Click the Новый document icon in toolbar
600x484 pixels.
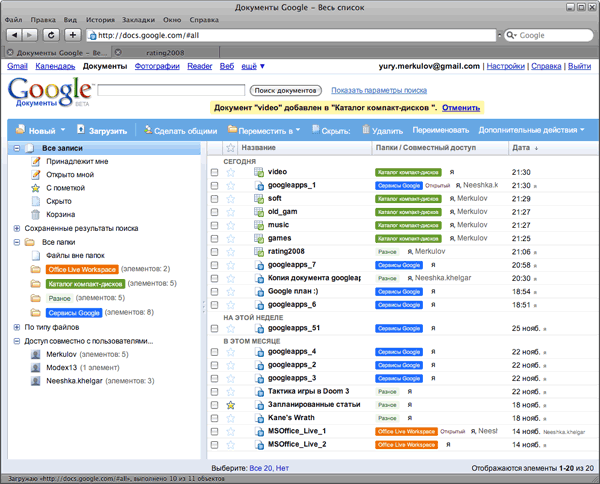(21, 129)
